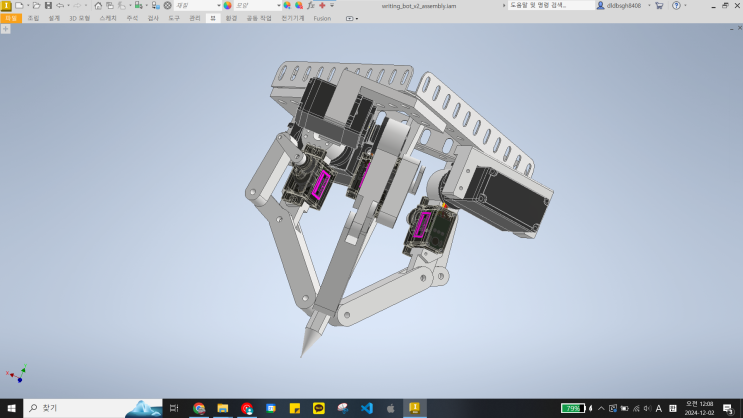The height and width of the screenshot is (418, 743).
Task: Click the XYZ axis triad indicator
Action: tap(16, 373)
